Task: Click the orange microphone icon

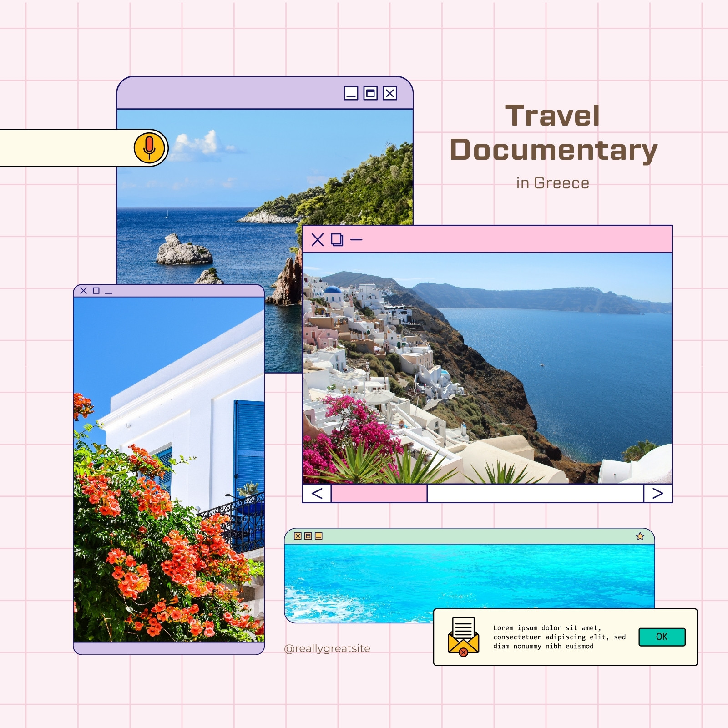Action: click(x=149, y=148)
